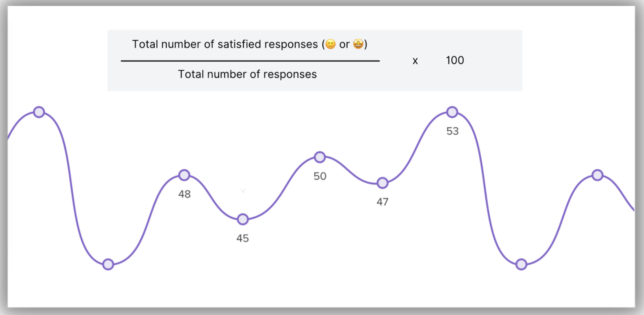Click the star-struck emoji in the formula
The height and width of the screenshot is (315, 644).
[358, 44]
